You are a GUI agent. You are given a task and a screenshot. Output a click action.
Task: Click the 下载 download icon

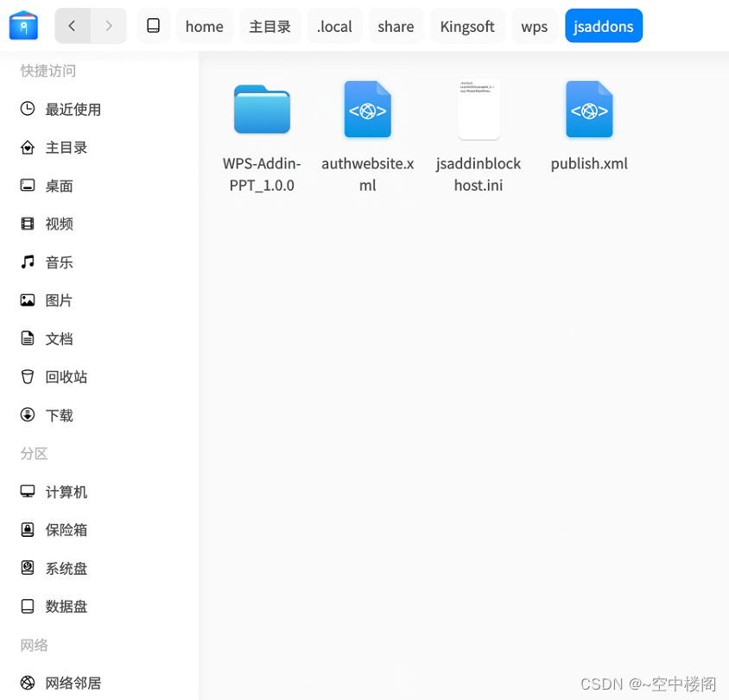coord(28,414)
